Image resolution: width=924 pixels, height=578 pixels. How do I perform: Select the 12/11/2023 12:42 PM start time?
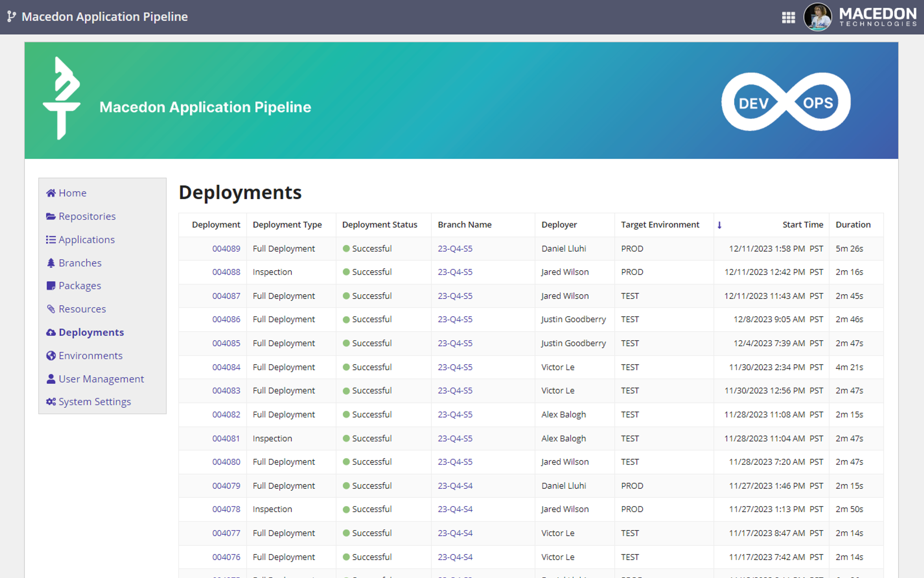(x=774, y=272)
